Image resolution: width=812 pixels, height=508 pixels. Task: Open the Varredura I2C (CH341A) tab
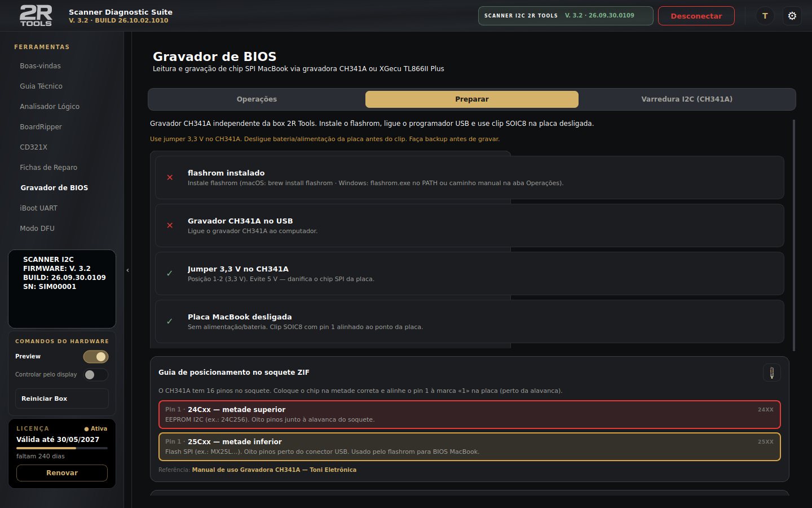point(687,99)
